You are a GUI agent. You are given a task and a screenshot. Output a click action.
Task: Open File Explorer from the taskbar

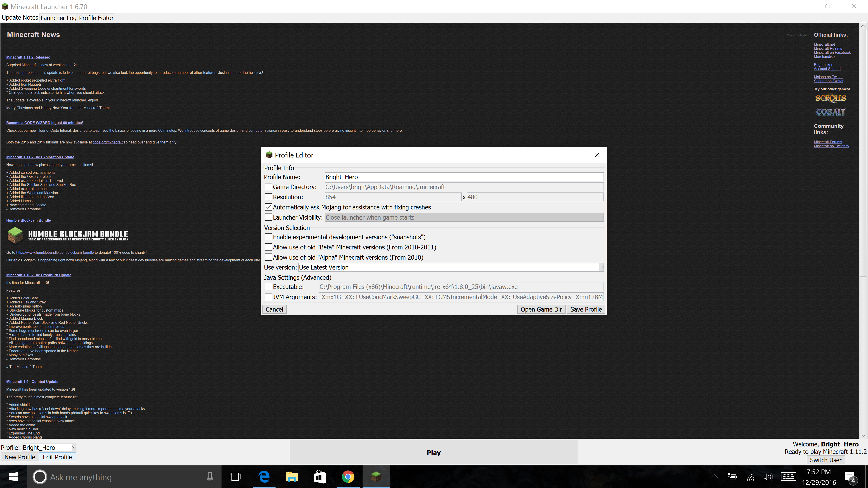[292, 477]
